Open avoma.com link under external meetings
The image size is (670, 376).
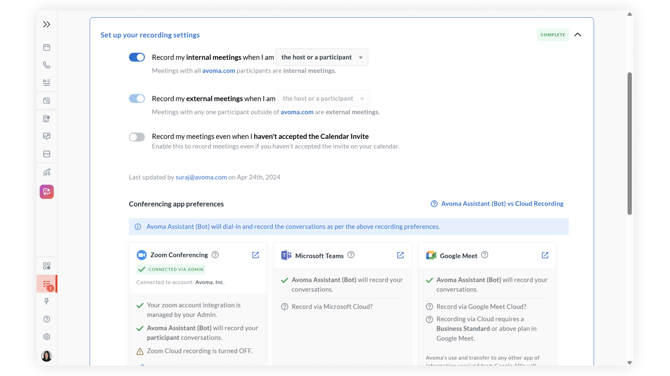pos(297,112)
